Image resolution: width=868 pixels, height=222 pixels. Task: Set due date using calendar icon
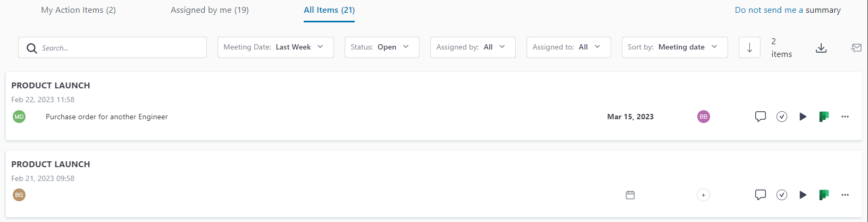[x=630, y=195]
